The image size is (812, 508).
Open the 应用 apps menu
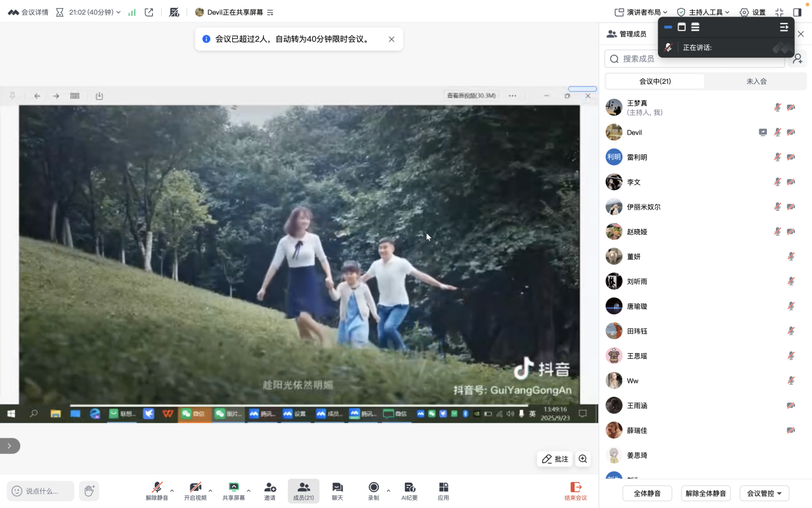[443, 491]
